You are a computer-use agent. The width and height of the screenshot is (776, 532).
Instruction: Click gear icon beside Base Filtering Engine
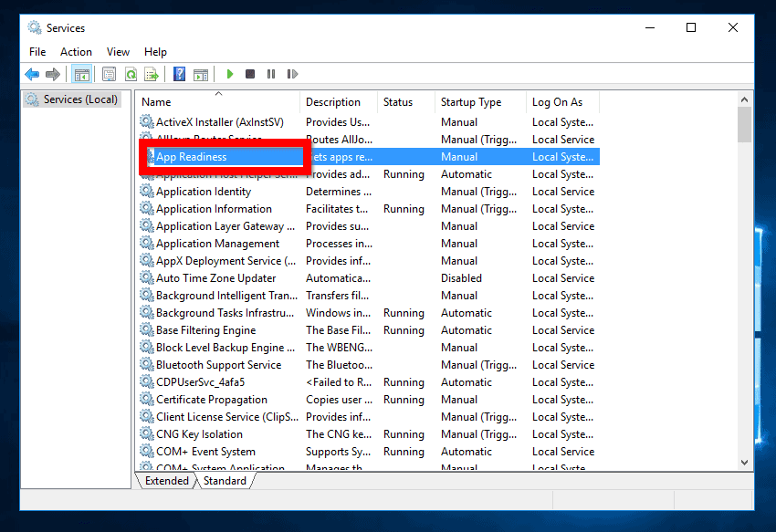click(146, 329)
